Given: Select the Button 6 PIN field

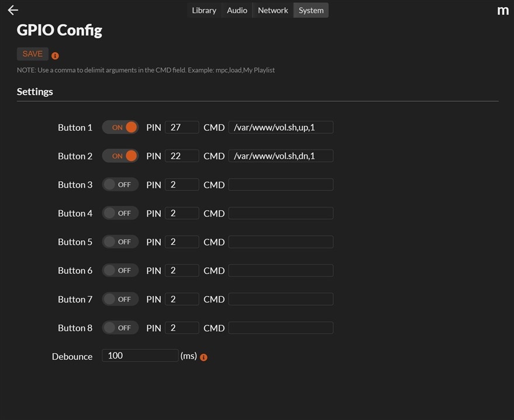Looking at the screenshot, I should click(x=182, y=270).
